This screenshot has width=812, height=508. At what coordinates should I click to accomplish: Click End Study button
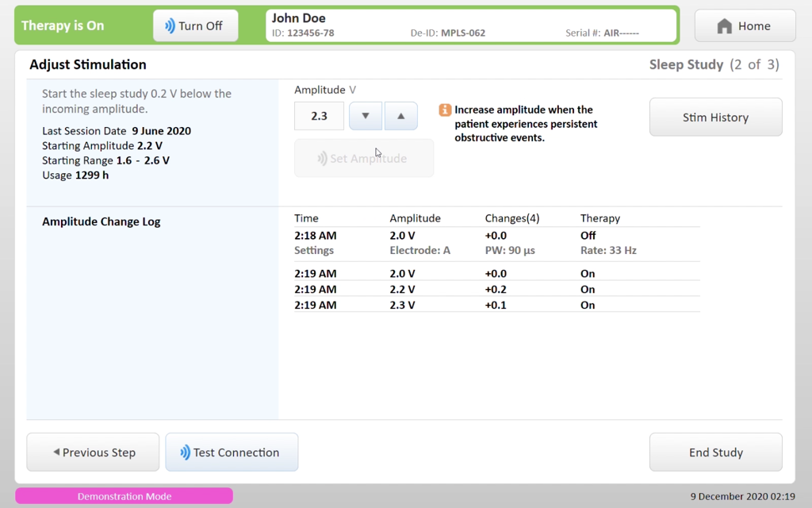tap(716, 452)
